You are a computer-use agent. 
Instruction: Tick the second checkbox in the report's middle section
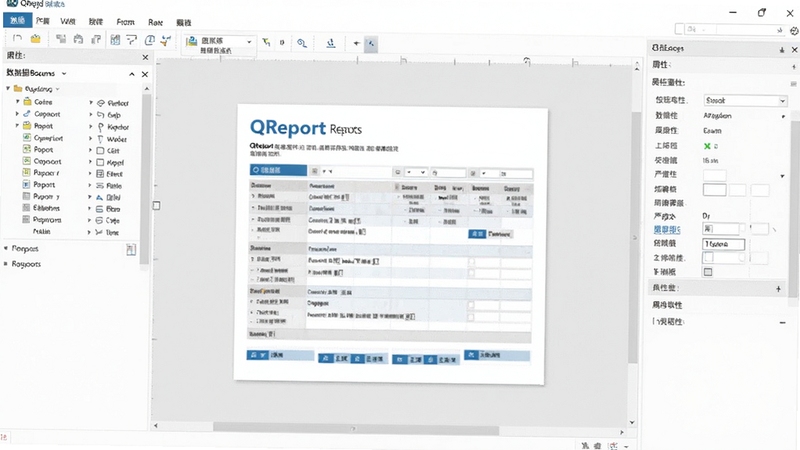pyautogui.click(x=471, y=273)
